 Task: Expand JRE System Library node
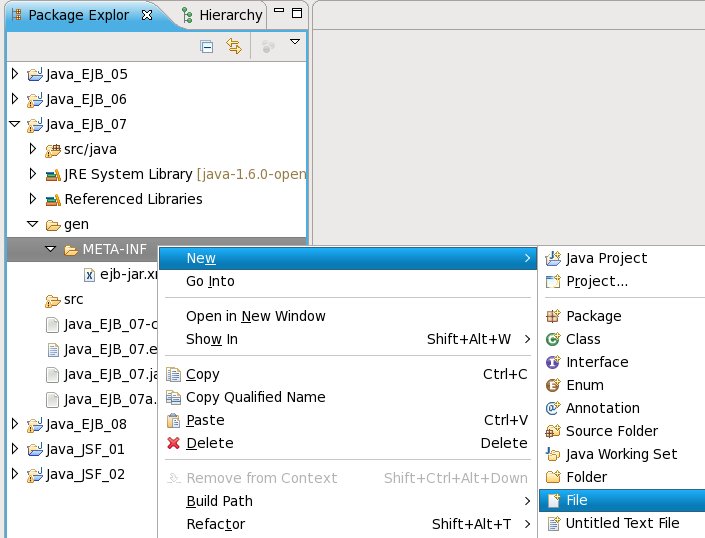(x=32, y=173)
